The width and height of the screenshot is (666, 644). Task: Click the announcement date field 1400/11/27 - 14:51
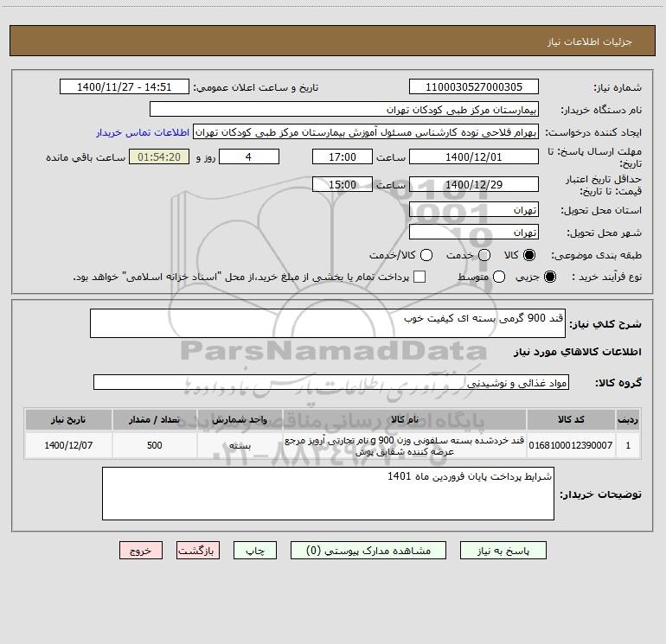(124, 87)
